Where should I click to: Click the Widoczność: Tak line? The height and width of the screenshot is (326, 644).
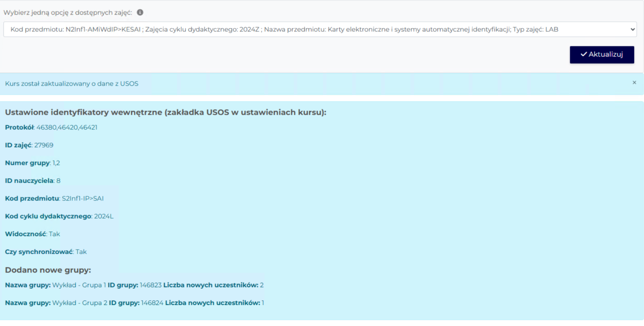[32, 234]
